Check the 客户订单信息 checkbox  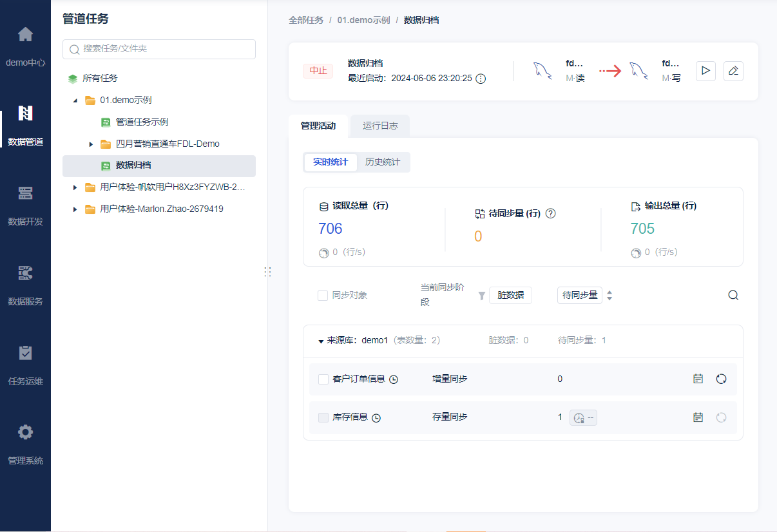click(x=323, y=379)
